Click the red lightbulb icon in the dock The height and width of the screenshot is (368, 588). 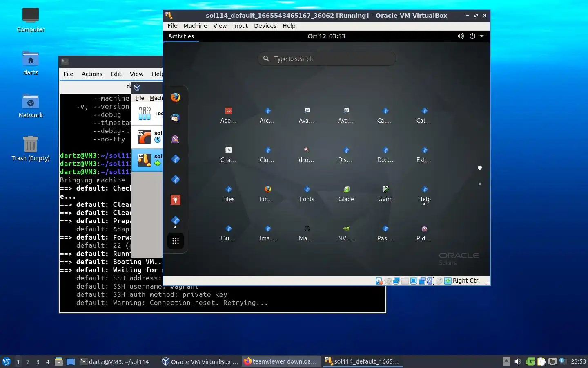176,200
